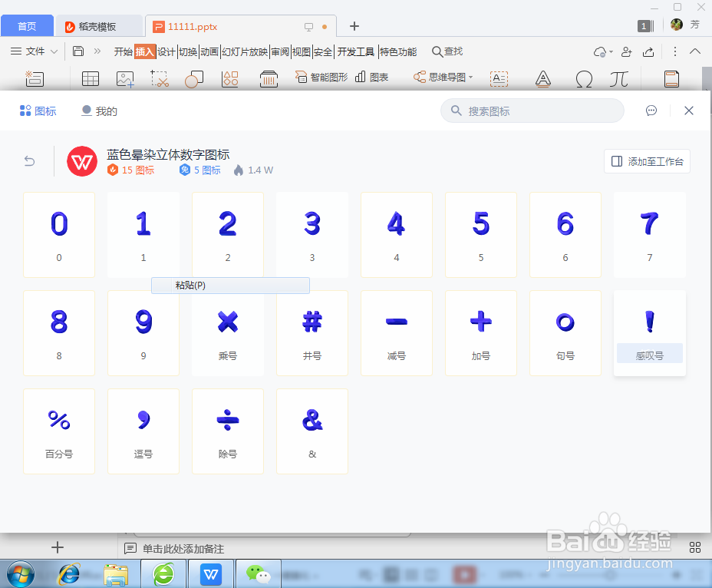Image resolution: width=712 pixels, height=588 pixels.
Task: Insert a chart from the ribbon
Action: coord(371,78)
